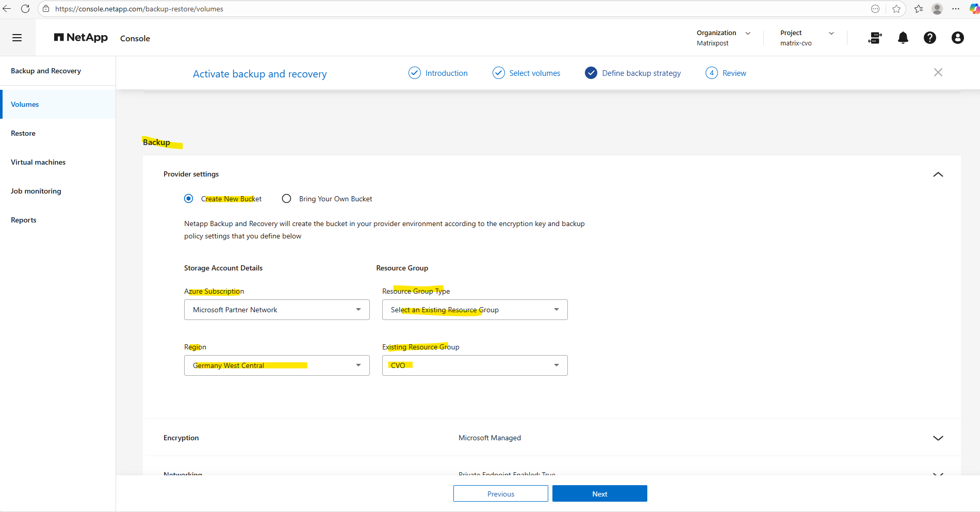Expand the Encryption section
Viewport: 980px width, 512px height.
938,438
